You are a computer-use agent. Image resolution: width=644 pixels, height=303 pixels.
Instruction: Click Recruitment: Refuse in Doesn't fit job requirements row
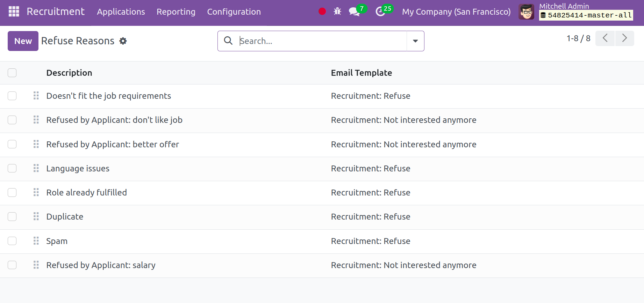(x=371, y=96)
